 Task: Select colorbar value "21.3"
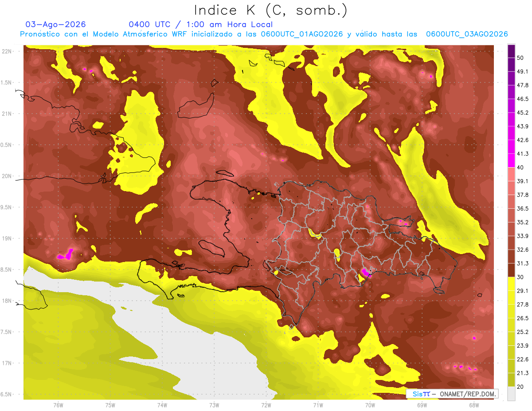pyautogui.click(x=523, y=373)
